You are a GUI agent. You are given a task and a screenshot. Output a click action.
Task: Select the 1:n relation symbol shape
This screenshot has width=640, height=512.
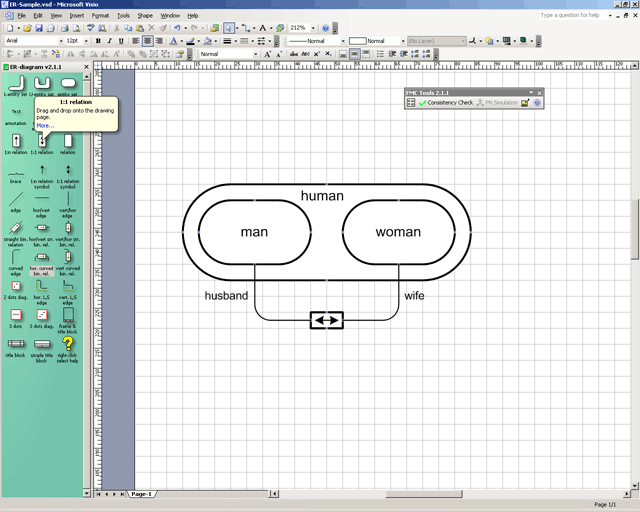[x=42, y=169]
